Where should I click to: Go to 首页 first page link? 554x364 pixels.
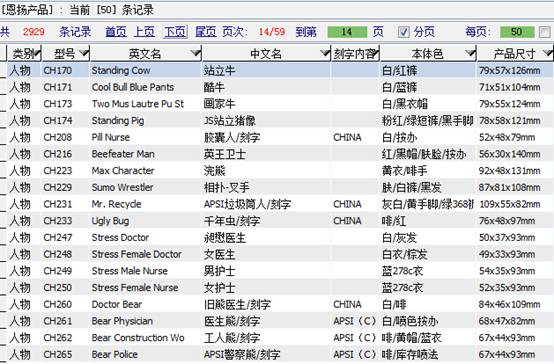tap(116, 32)
